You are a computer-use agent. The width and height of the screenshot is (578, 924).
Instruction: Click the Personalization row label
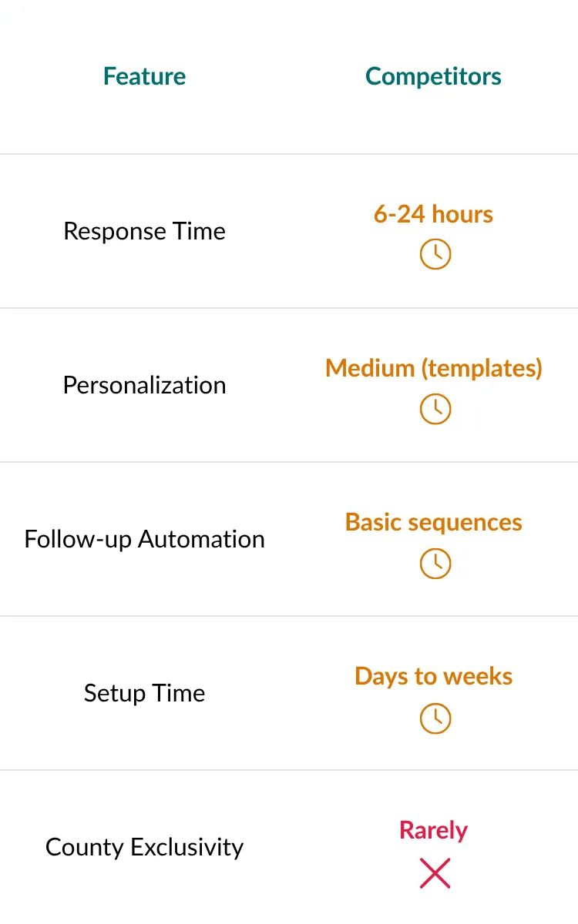tap(145, 385)
